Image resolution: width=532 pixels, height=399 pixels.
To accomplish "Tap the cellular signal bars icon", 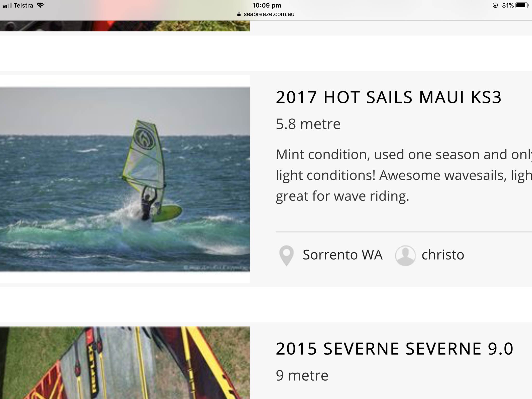I will [x=7, y=5].
